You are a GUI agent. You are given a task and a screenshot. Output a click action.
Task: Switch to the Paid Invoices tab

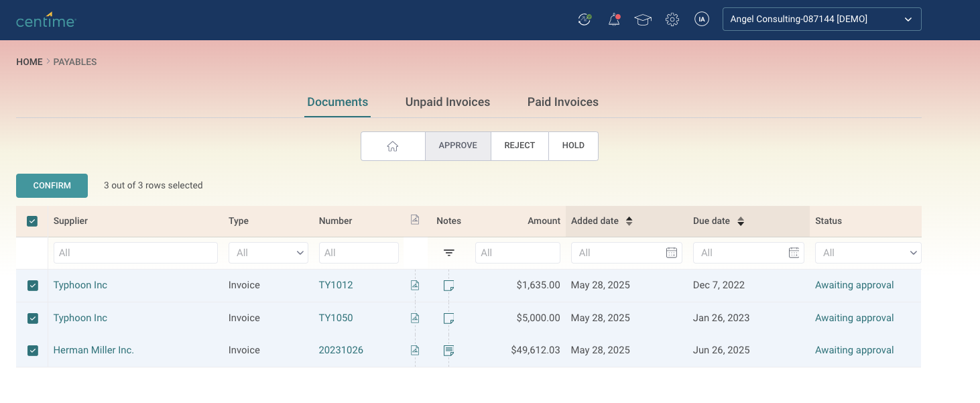coord(563,102)
